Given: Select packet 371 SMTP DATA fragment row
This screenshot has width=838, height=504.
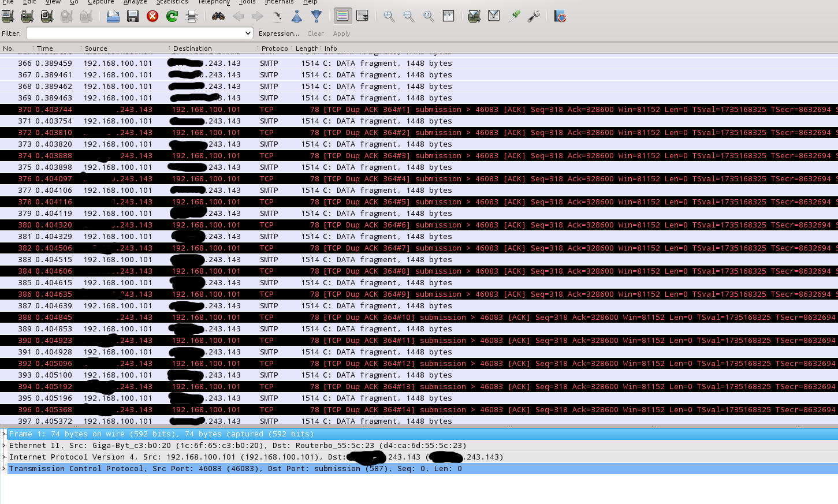Looking at the screenshot, I should click(x=419, y=121).
